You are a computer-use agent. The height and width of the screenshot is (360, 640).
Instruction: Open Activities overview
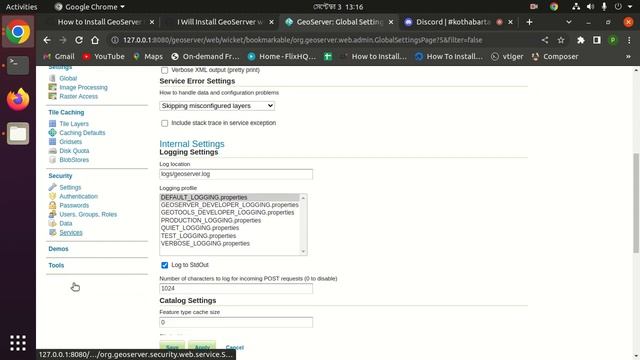coord(21,7)
